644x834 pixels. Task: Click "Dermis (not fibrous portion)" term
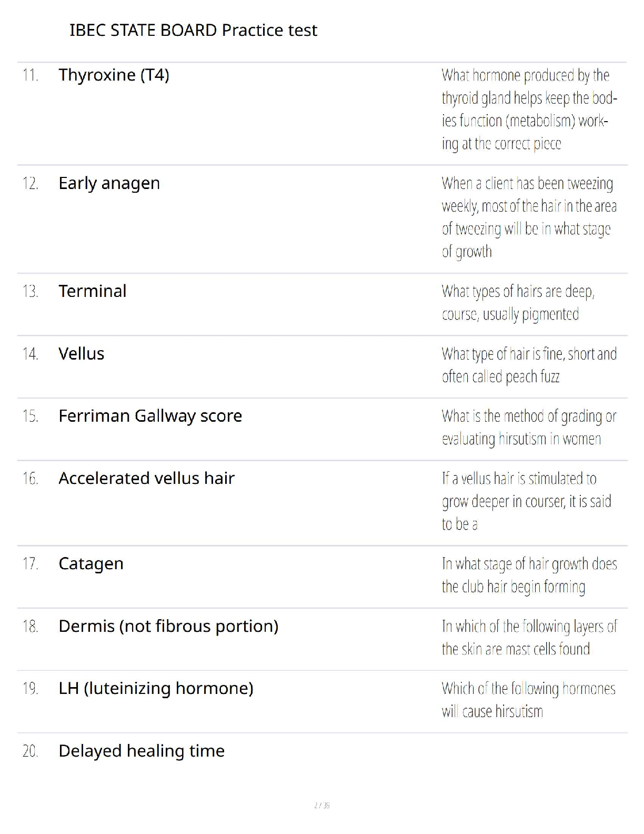point(168,626)
